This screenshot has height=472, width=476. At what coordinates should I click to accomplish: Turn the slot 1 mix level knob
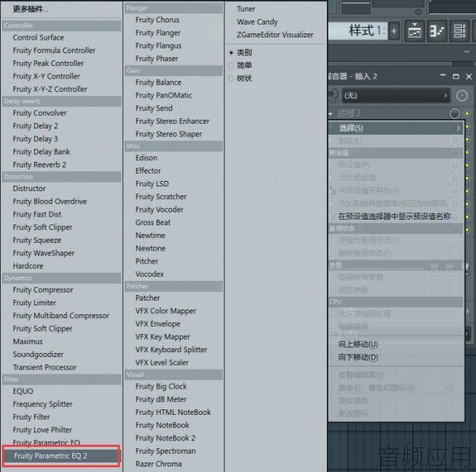[x=455, y=113]
